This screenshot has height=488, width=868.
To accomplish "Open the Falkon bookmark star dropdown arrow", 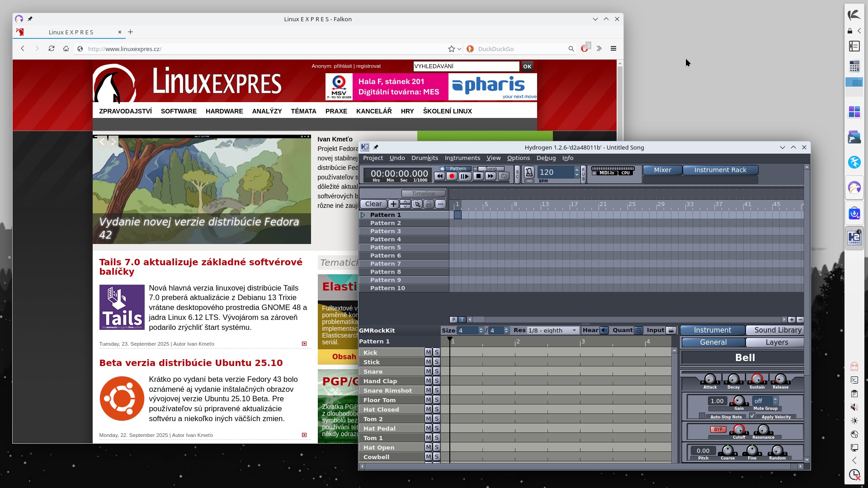I will [x=459, y=49].
